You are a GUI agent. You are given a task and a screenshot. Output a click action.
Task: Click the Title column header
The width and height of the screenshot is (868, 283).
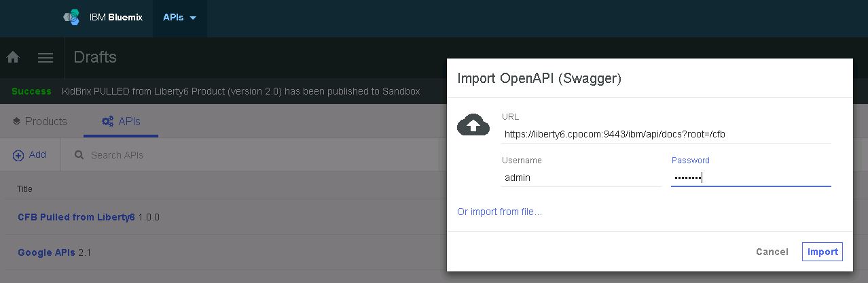[x=24, y=189]
